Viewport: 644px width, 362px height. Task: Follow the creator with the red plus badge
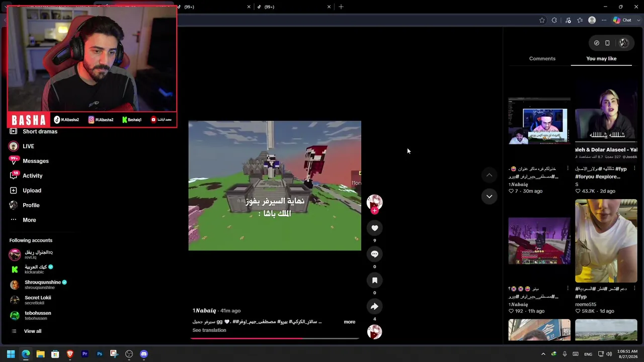point(374,211)
